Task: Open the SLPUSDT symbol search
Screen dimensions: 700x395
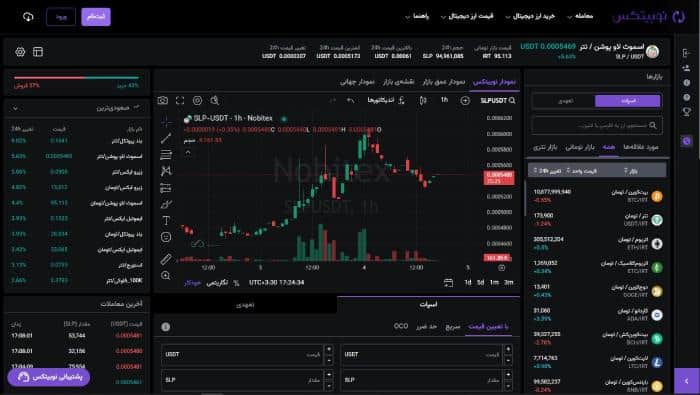Action: click(x=497, y=100)
